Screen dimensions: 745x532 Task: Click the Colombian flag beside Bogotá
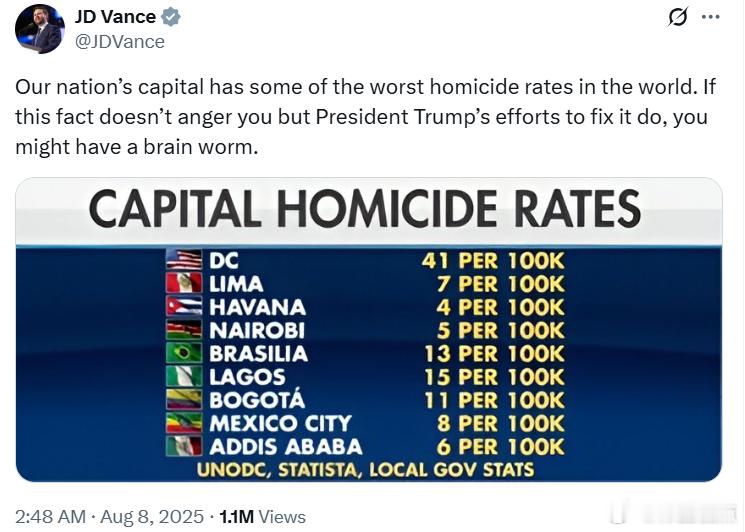(184, 400)
